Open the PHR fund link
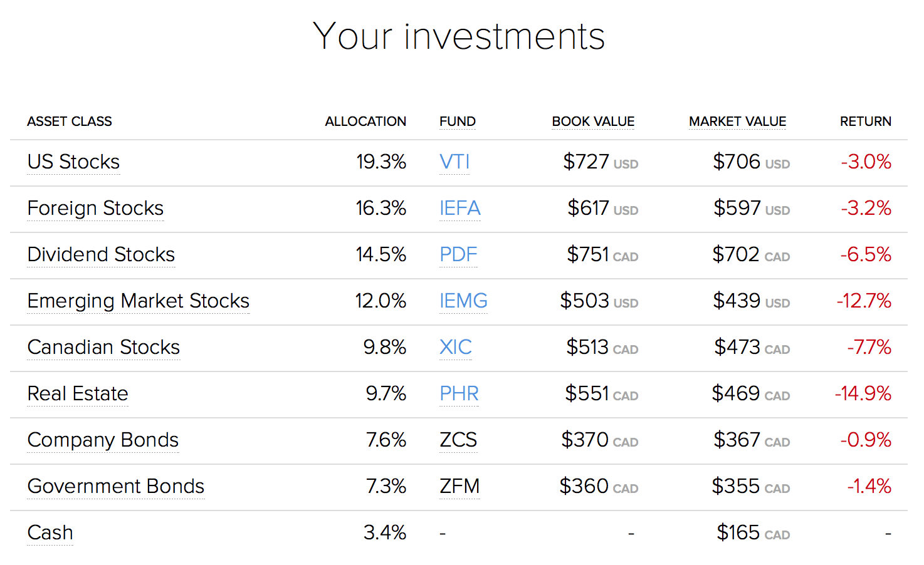This screenshot has height=565, width=924. (x=459, y=393)
